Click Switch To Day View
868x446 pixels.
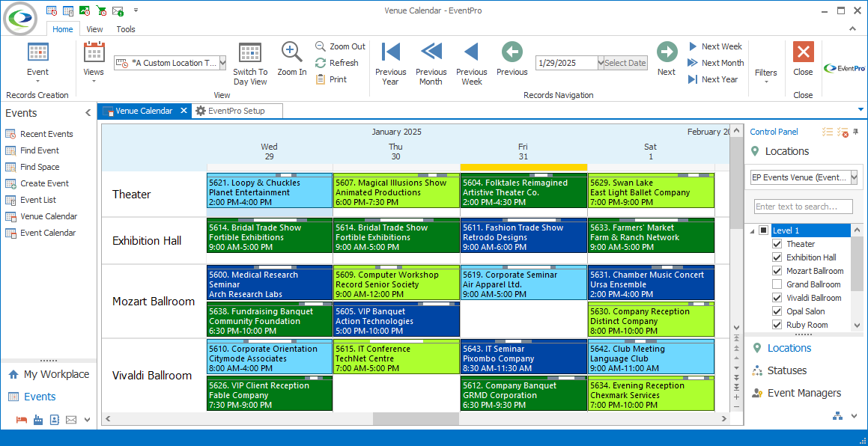250,64
